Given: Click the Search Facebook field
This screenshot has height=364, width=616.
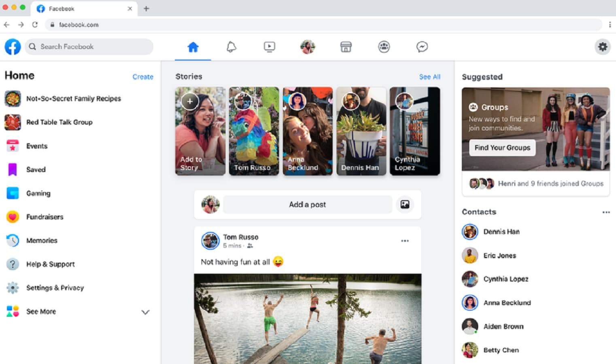Looking at the screenshot, I should click(89, 47).
